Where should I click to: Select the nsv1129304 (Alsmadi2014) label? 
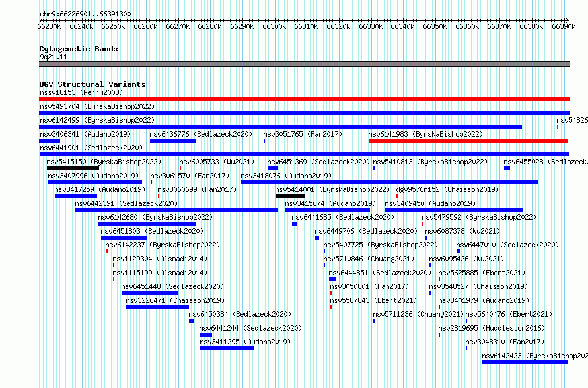coord(160,259)
